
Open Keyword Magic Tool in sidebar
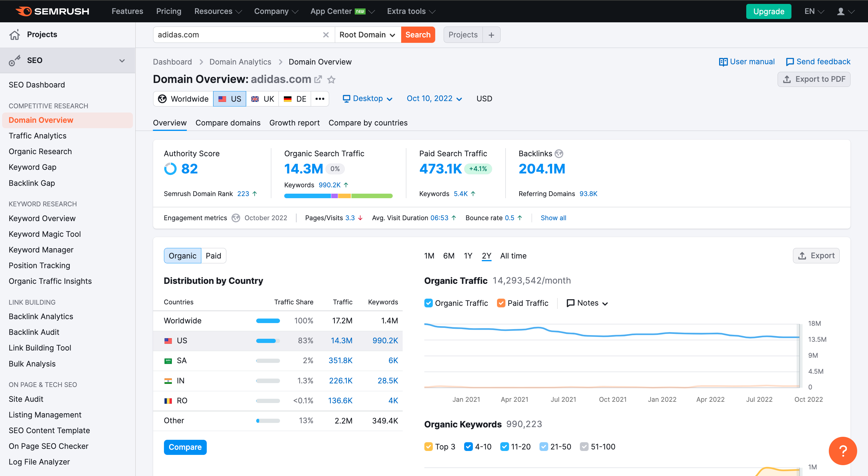pos(45,234)
